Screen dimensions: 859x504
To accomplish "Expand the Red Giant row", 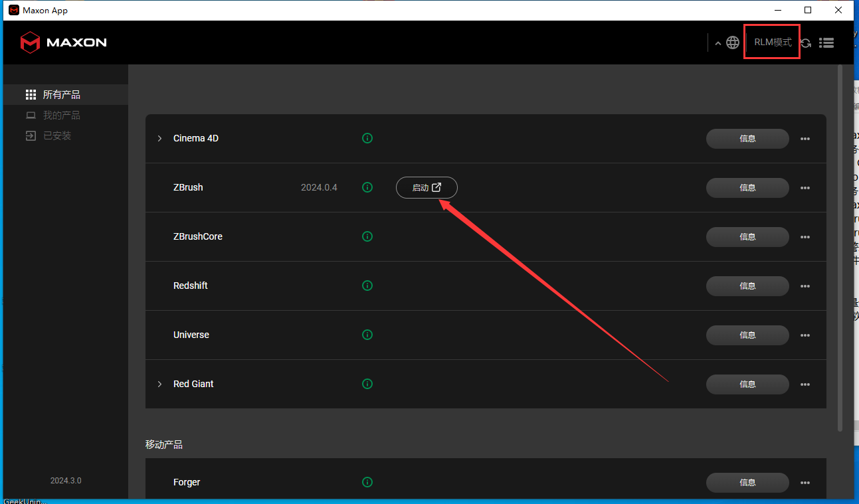I will click(x=159, y=384).
